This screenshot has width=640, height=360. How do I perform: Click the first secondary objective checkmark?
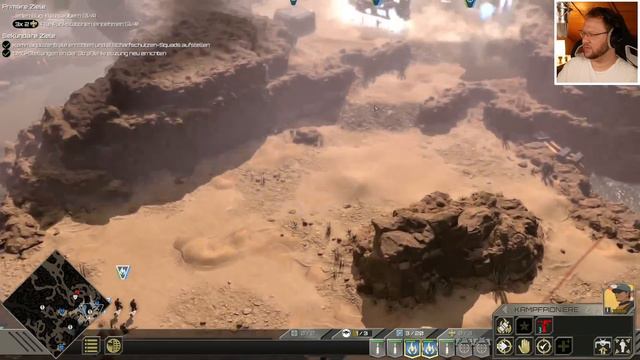coord(6,45)
